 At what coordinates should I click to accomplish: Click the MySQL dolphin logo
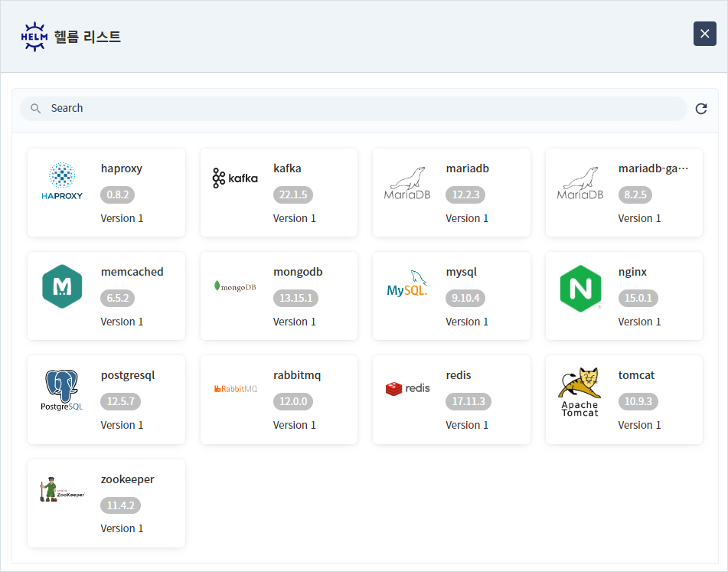407,283
